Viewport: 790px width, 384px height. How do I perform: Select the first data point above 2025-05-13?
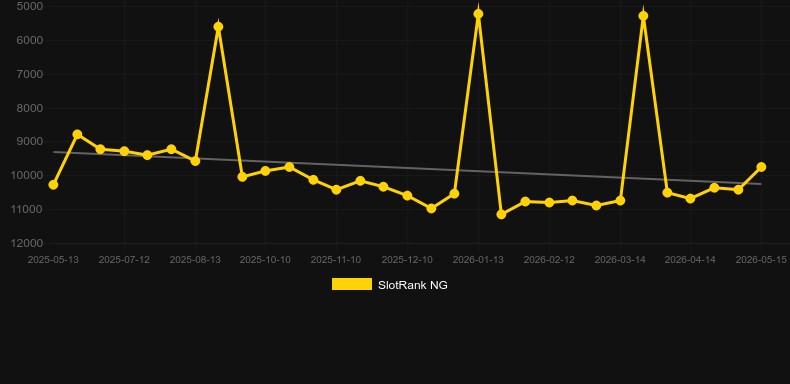53,185
